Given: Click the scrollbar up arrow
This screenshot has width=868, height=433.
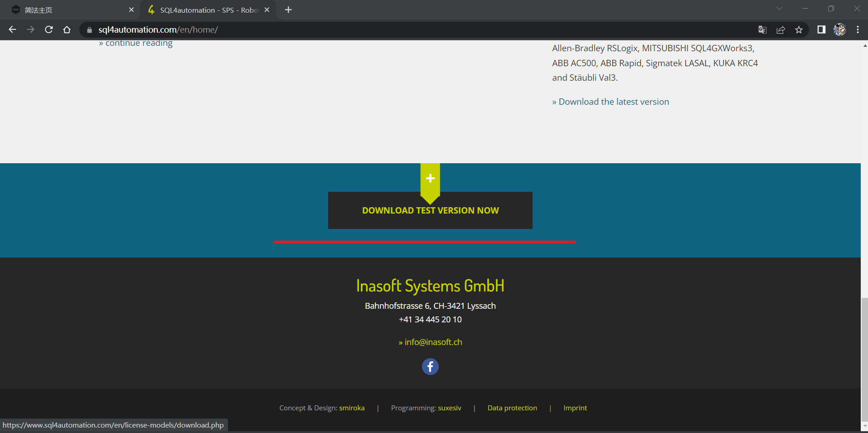Looking at the screenshot, I should coord(864,45).
